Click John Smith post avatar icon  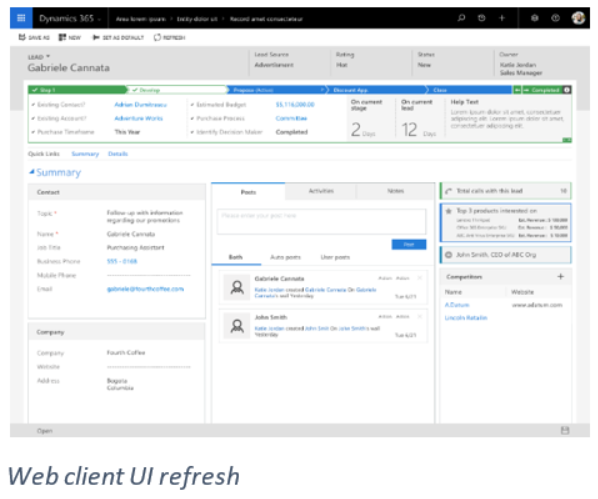[x=237, y=326]
